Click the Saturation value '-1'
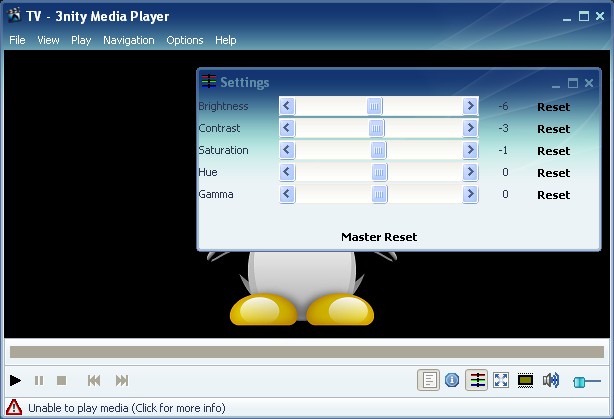The width and height of the screenshot is (614, 419). pyautogui.click(x=503, y=150)
